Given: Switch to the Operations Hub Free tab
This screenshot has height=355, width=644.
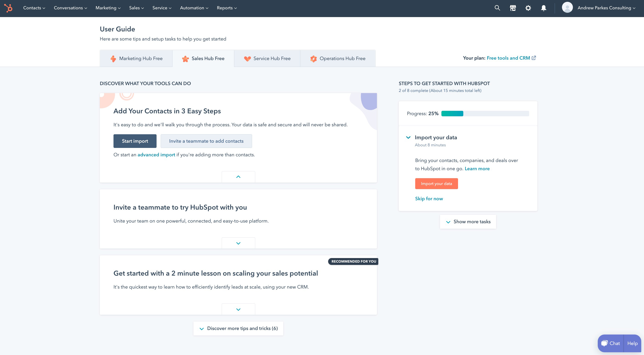Looking at the screenshot, I should pyautogui.click(x=338, y=58).
